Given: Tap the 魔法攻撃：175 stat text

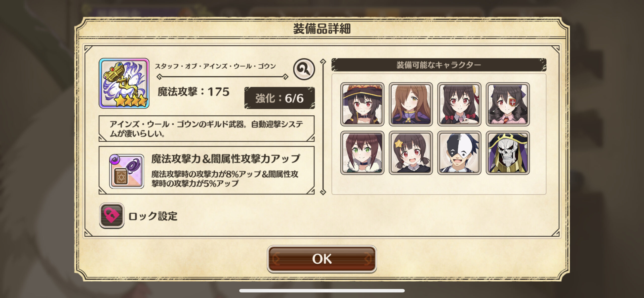Looking at the screenshot, I should (x=193, y=92).
